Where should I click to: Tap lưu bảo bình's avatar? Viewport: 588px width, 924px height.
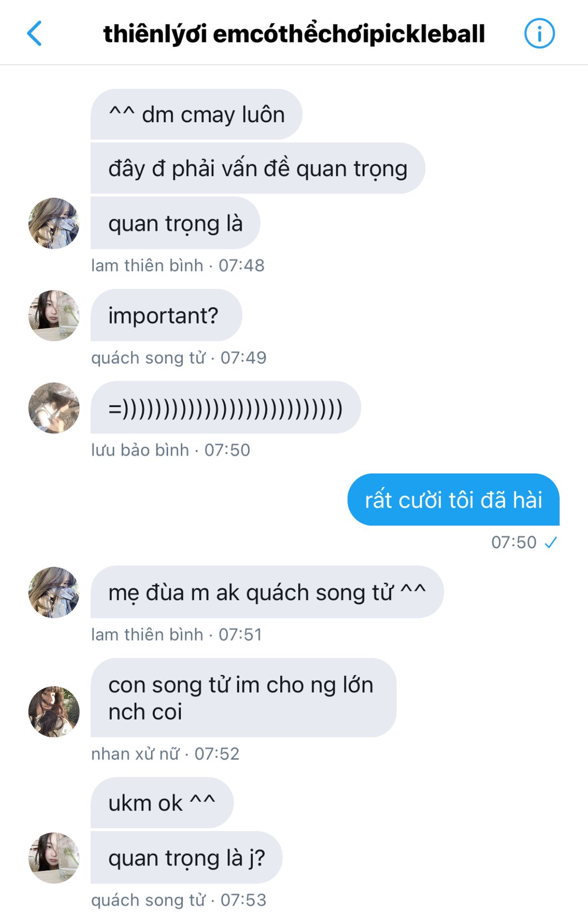click(54, 408)
